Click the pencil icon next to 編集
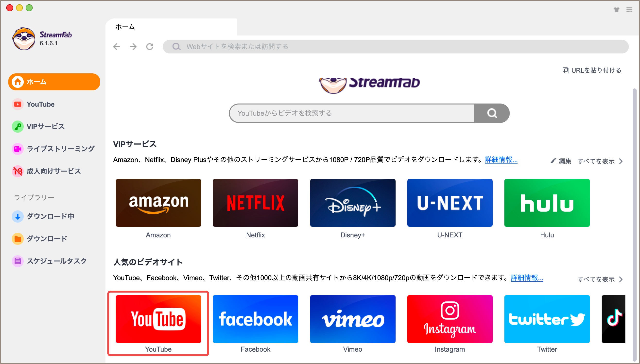The image size is (640, 364). 553,161
